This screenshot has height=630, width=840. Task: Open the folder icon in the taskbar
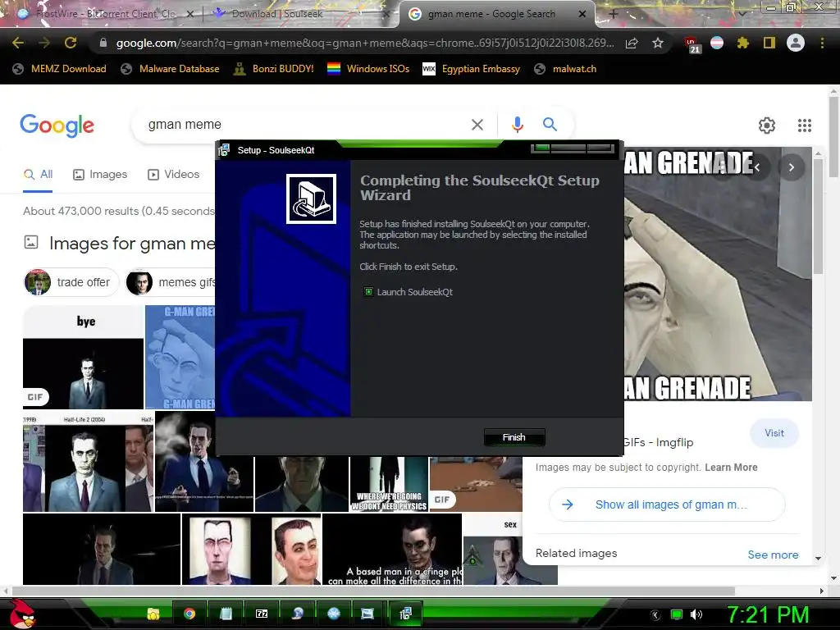pyautogui.click(x=153, y=614)
